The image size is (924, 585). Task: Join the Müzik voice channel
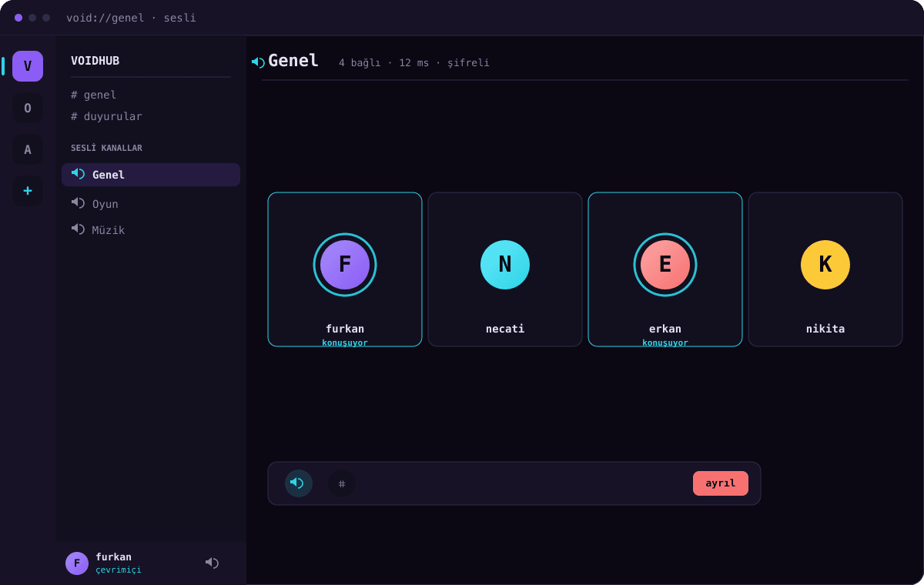(x=151, y=230)
